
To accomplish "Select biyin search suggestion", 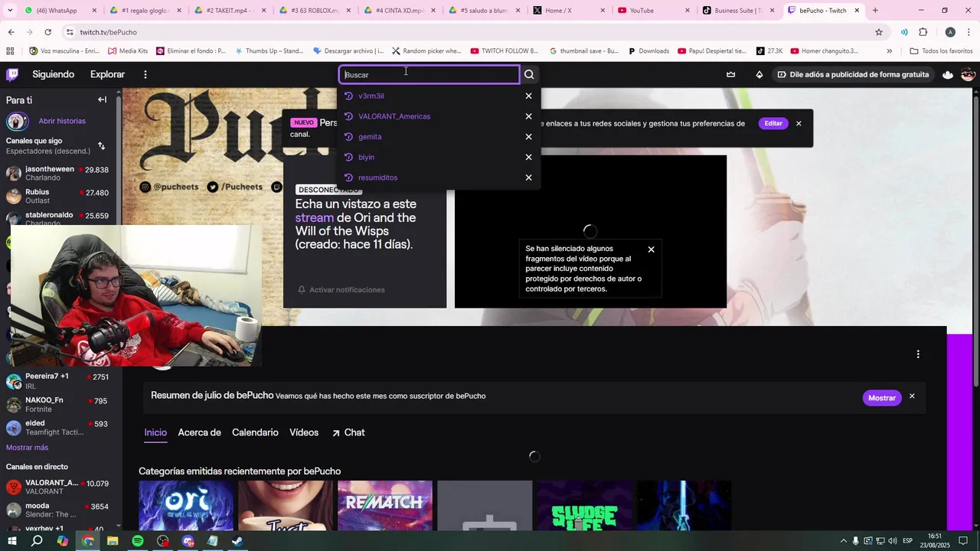I will (x=366, y=157).
